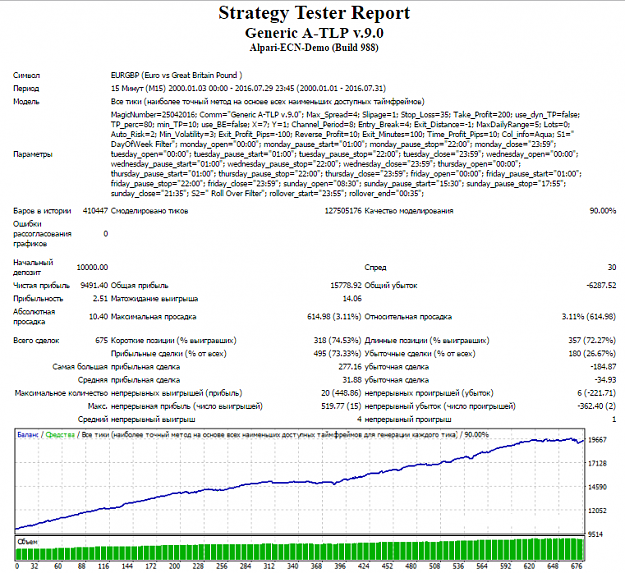Click the total trades value 675
Viewport: 625px width, 573px height.
102,341
